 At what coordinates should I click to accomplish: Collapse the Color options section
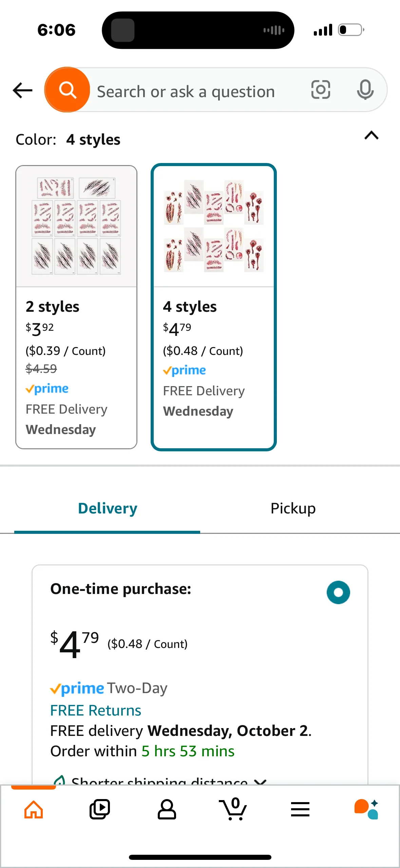pyautogui.click(x=371, y=136)
